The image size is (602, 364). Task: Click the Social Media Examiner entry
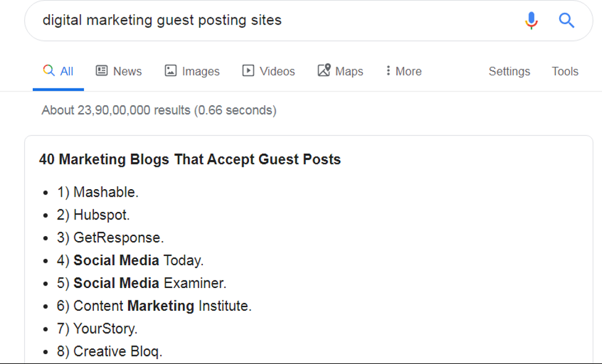(142, 283)
